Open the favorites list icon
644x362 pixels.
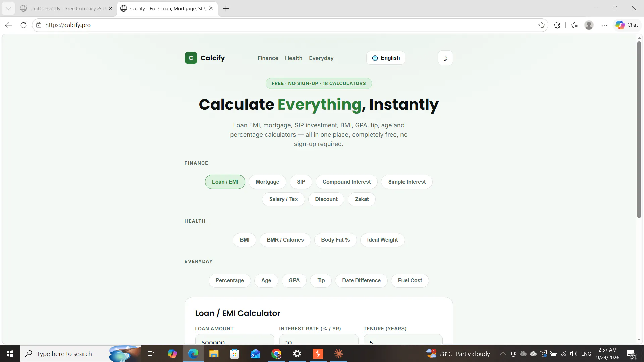coord(574,25)
